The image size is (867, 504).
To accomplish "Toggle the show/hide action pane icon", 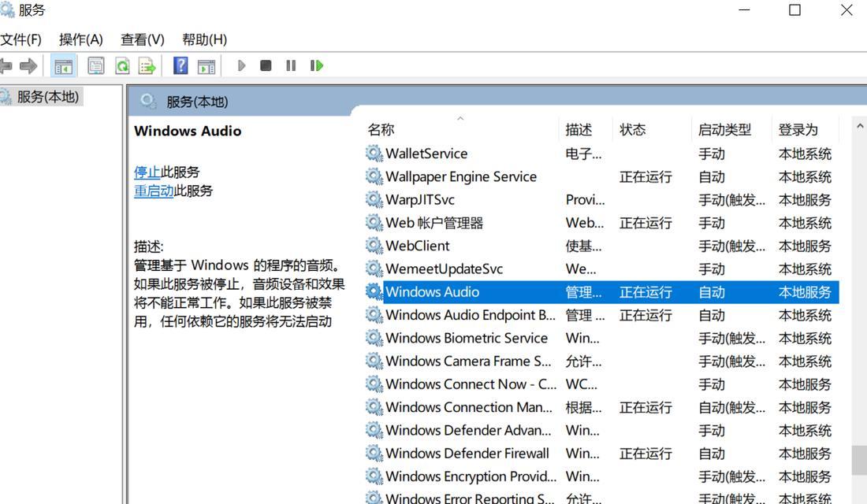I will point(207,66).
